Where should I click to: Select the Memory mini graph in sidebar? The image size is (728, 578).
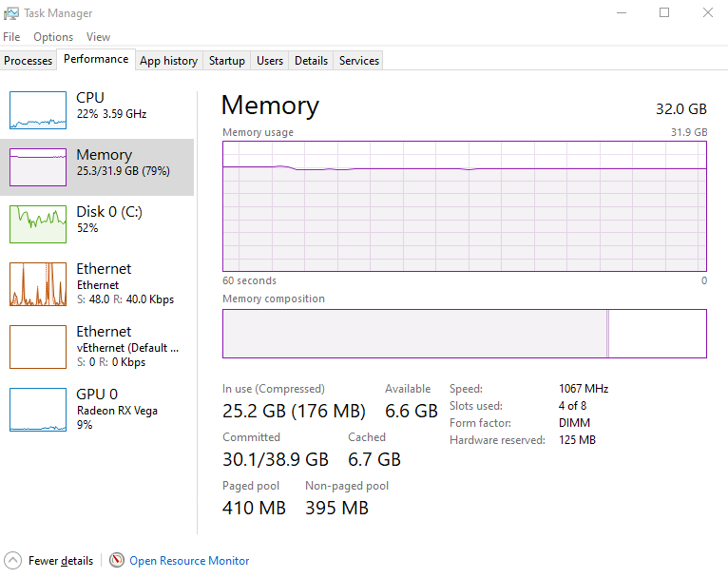tap(38, 167)
